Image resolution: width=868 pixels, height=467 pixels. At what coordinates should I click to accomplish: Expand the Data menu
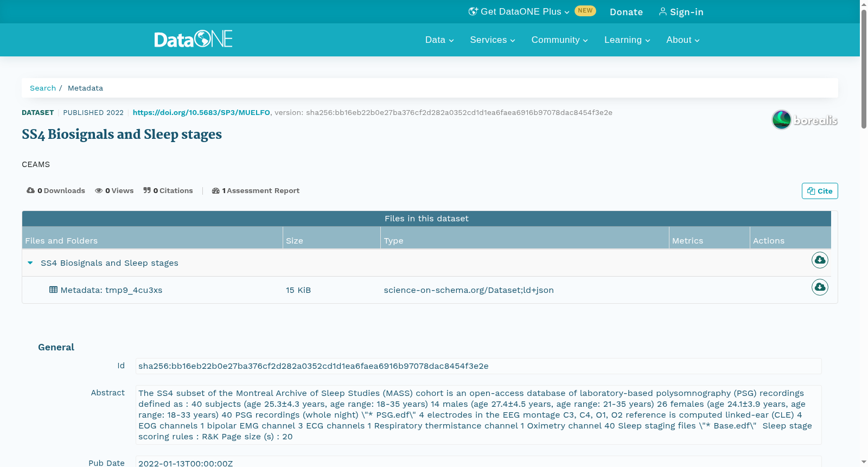pos(439,40)
